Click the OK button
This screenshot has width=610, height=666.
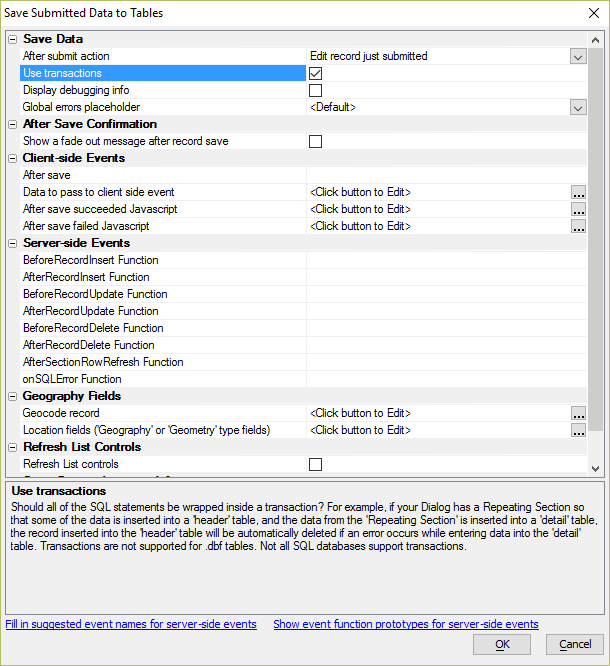(x=502, y=644)
